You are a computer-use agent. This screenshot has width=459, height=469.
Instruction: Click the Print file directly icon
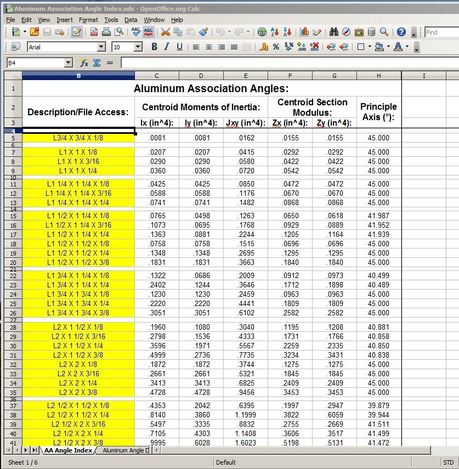[106, 32]
